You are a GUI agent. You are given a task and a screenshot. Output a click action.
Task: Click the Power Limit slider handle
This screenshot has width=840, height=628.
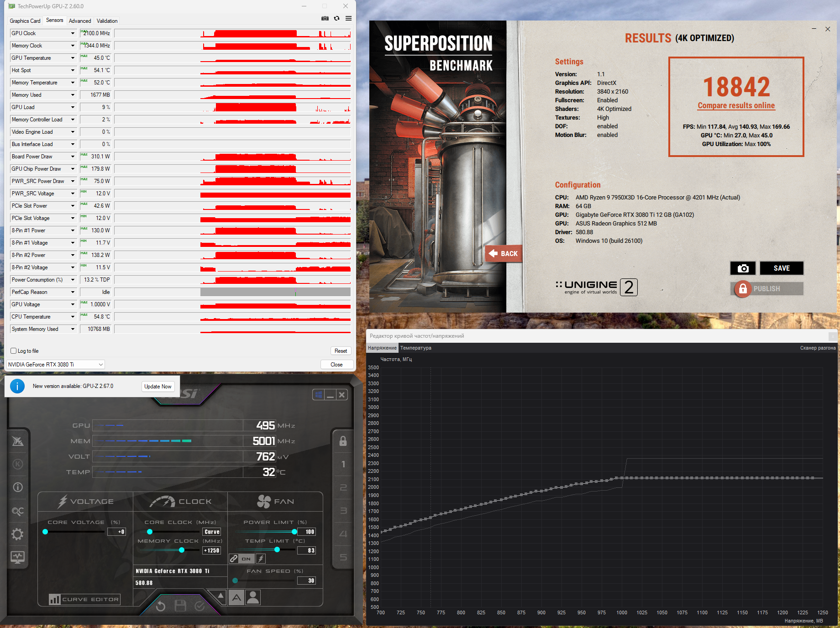point(294,532)
